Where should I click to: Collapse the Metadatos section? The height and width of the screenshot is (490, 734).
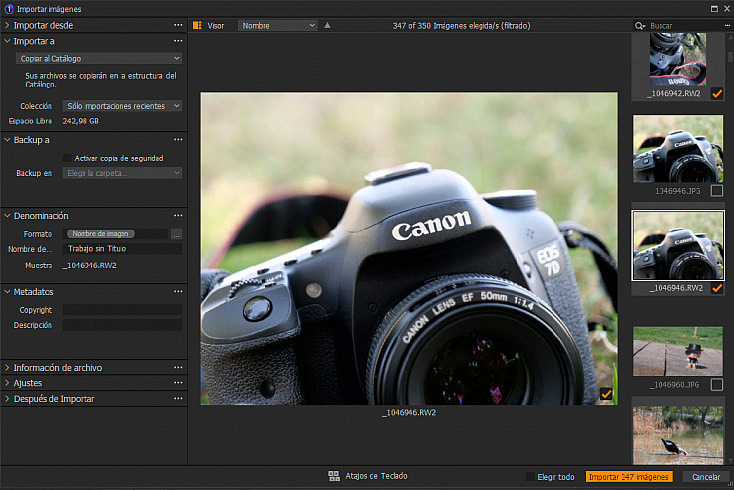[x=7, y=292]
